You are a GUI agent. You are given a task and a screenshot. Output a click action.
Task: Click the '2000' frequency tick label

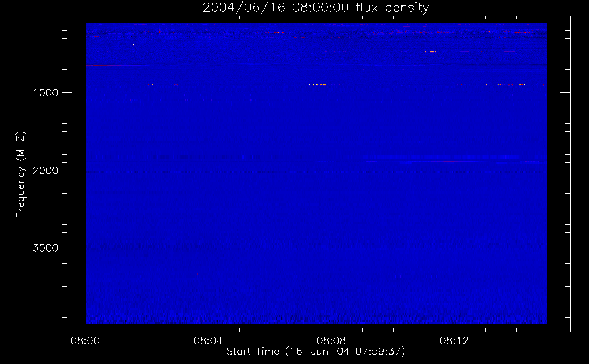(46, 170)
